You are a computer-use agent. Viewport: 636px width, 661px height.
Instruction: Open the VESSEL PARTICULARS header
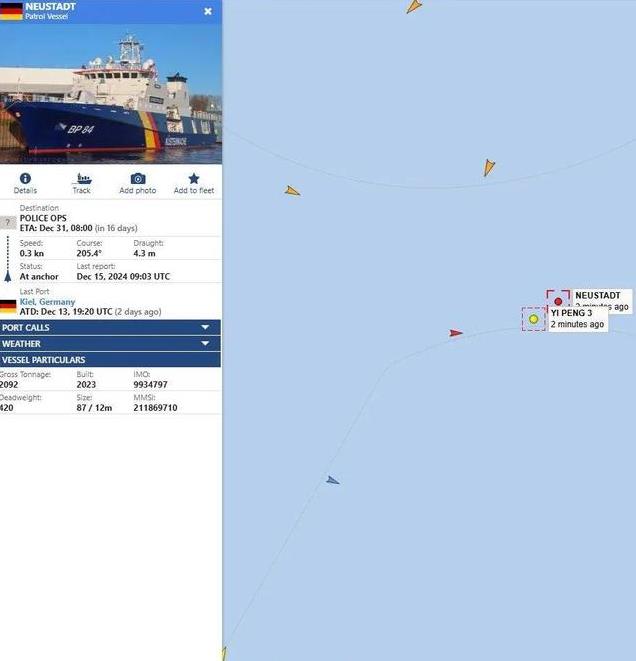pyautogui.click(x=110, y=360)
